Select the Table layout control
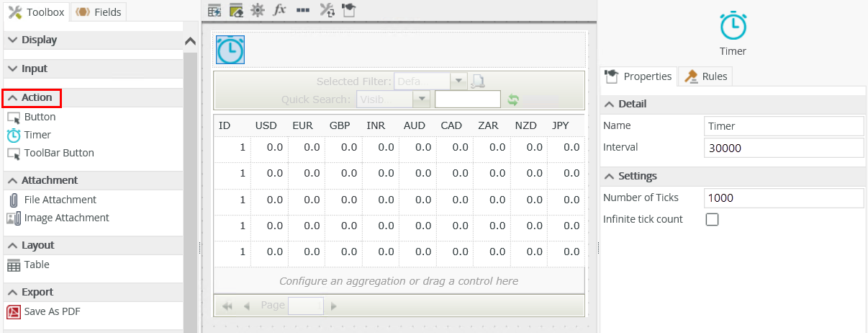Image resolution: width=868 pixels, height=333 pixels. pyautogui.click(x=36, y=265)
